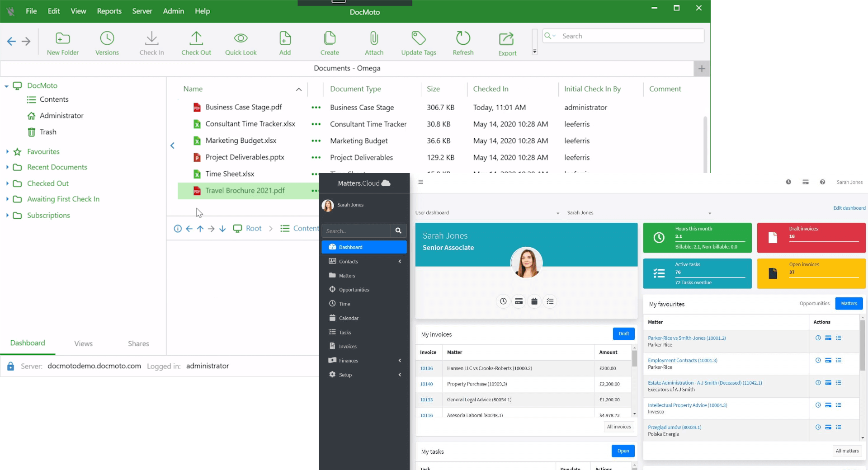Screen dimensions: 868x470
Task: Click the All invoices button
Action: 619,427
